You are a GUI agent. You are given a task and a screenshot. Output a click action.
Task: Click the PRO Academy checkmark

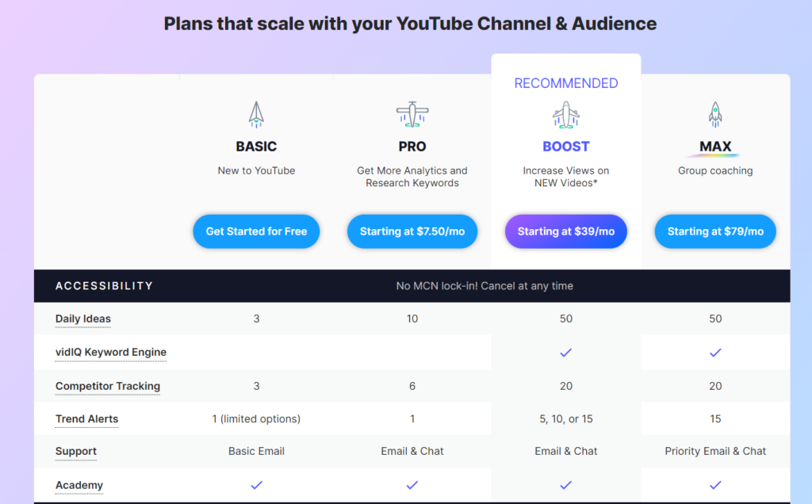click(412, 485)
